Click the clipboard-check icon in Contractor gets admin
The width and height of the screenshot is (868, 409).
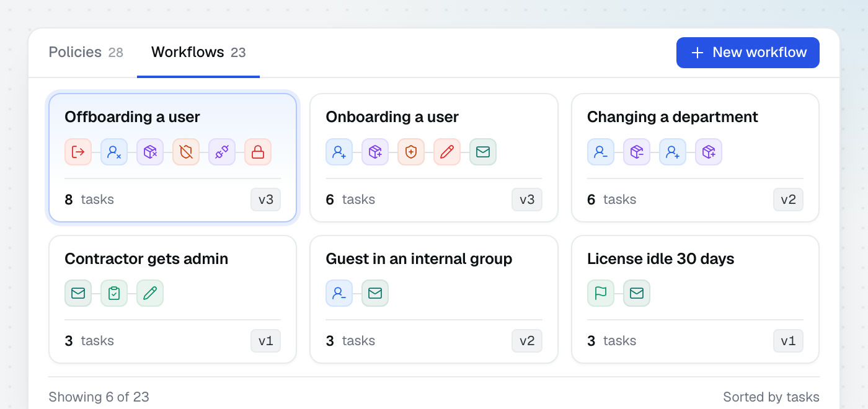tap(114, 293)
